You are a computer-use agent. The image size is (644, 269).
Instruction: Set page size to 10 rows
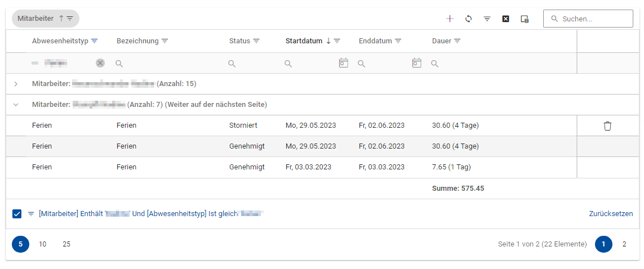pyautogui.click(x=43, y=244)
